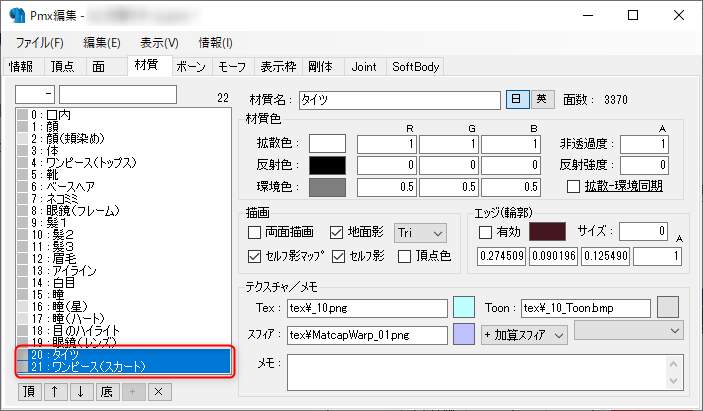
Task: Click the 非透過度 value field
Action: tap(644, 144)
